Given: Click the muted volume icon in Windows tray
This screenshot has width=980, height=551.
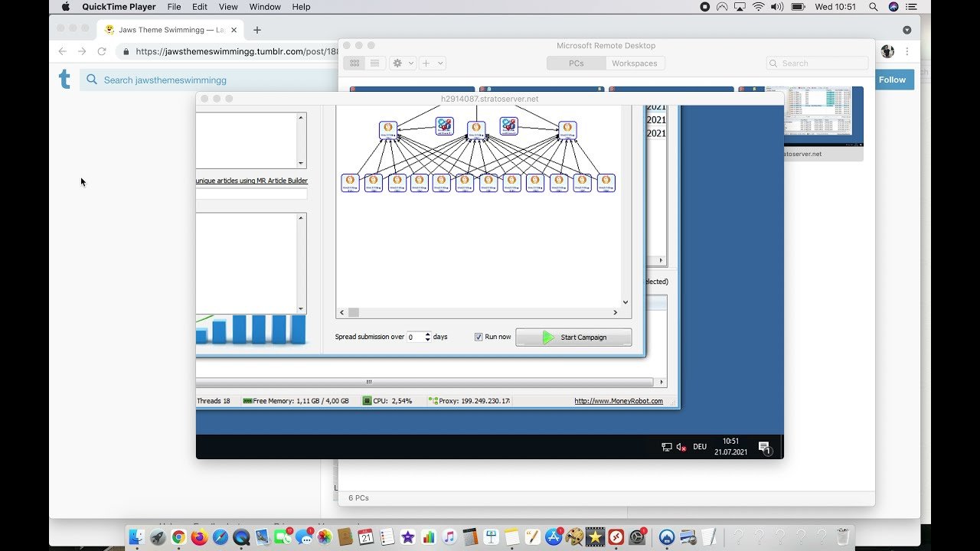Looking at the screenshot, I should click(x=681, y=447).
